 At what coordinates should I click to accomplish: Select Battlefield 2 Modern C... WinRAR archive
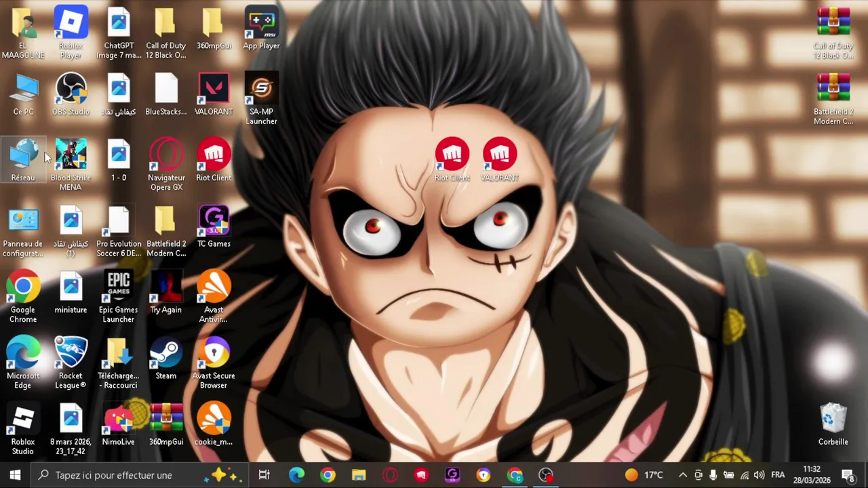833,100
